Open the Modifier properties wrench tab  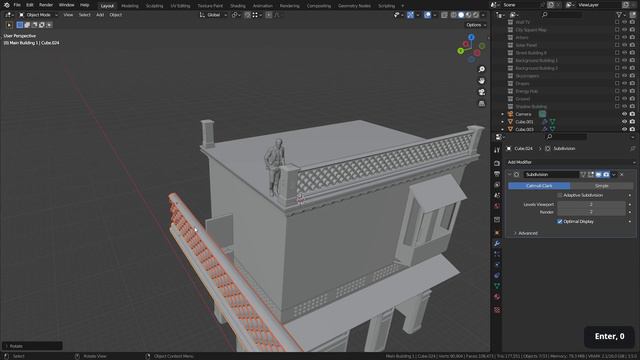pyautogui.click(x=497, y=243)
